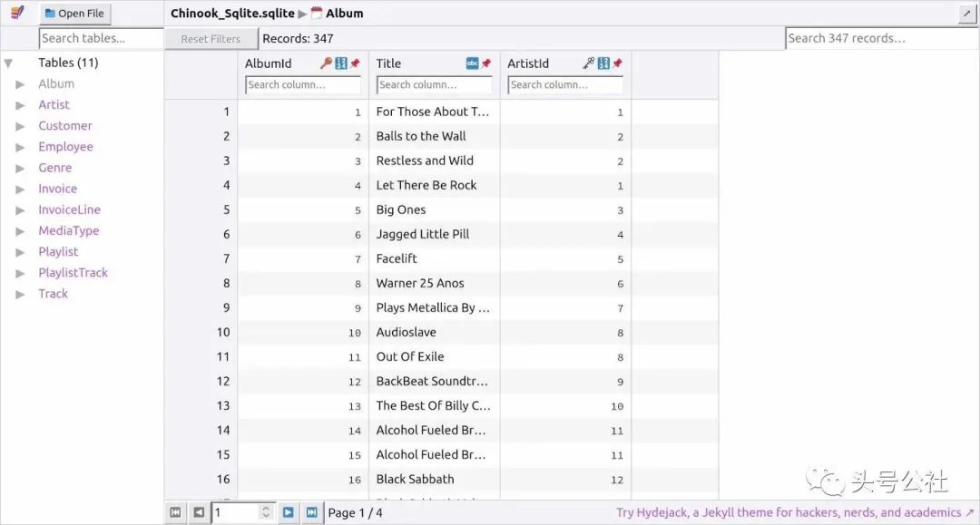The image size is (980, 525).
Task: Click the expand arrow icon at top-right
Action: (967, 14)
